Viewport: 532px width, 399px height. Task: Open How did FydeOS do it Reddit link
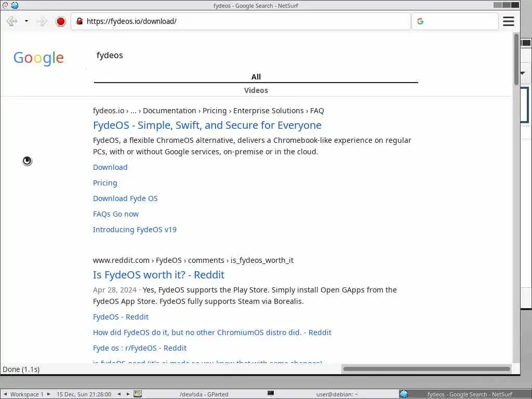212,332
